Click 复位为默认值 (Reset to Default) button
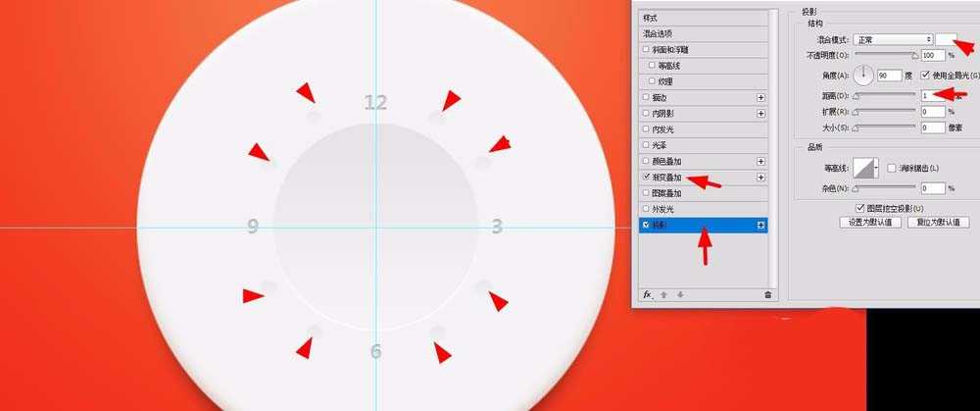The height and width of the screenshot is (411, 980). (938, 223)
